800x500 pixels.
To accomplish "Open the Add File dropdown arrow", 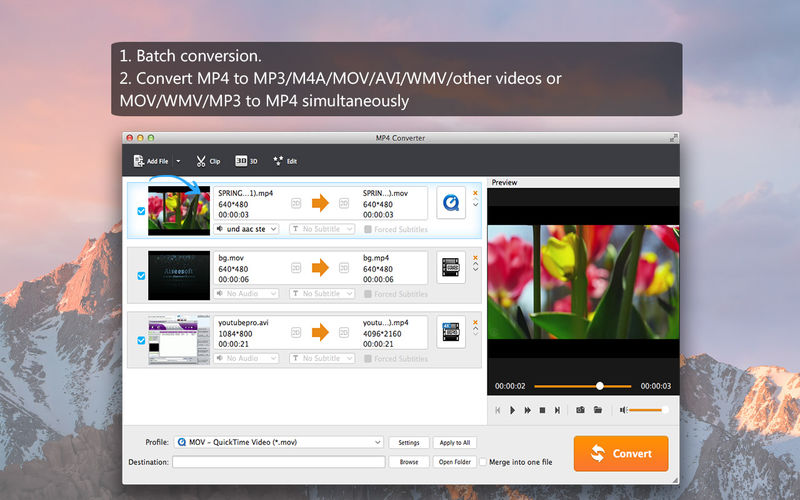I will pyautogui.click(x=178, y=161).
